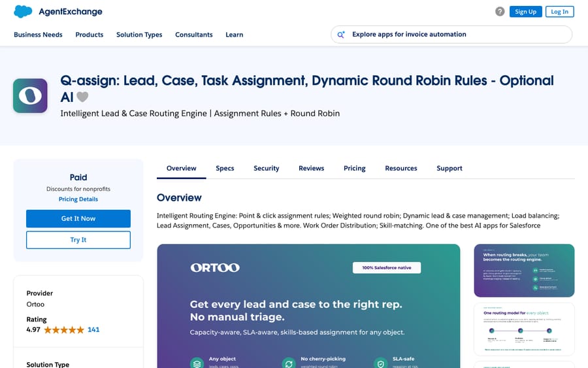Click the 'Provider' label
Viewport: 588px width, 368px height.
[39, 293]
